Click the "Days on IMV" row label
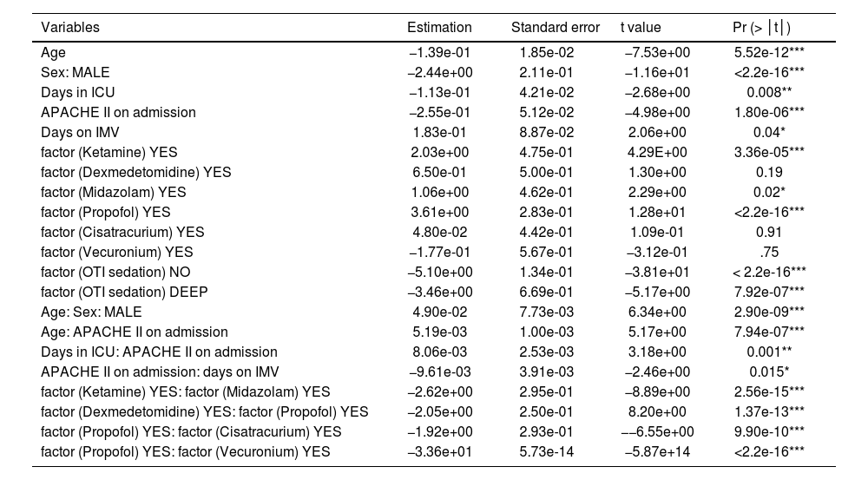868x480 pixels. (80, 132)
